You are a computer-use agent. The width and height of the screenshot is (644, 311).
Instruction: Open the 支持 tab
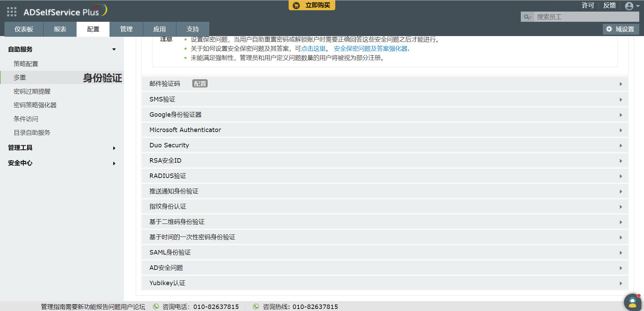(x=193, y=29)
